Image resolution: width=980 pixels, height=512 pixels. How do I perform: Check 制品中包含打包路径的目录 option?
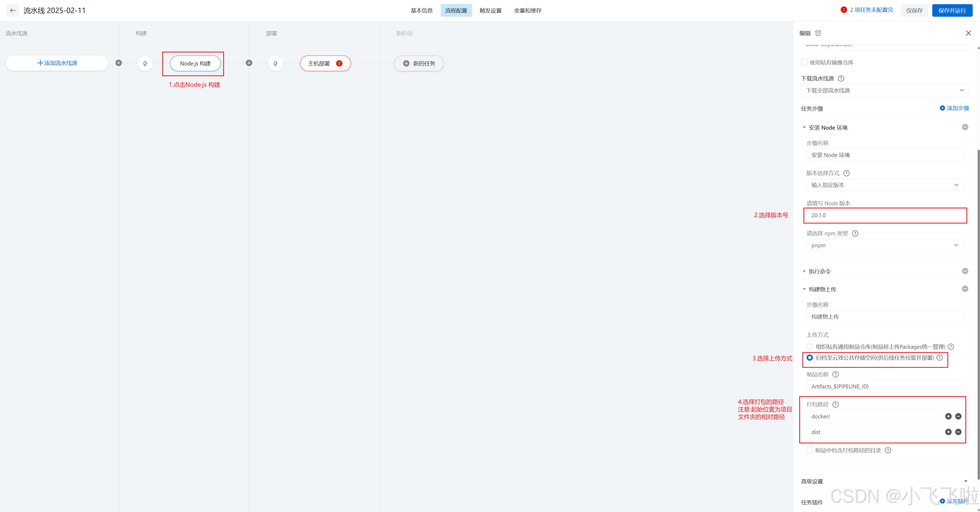[809, 450]
